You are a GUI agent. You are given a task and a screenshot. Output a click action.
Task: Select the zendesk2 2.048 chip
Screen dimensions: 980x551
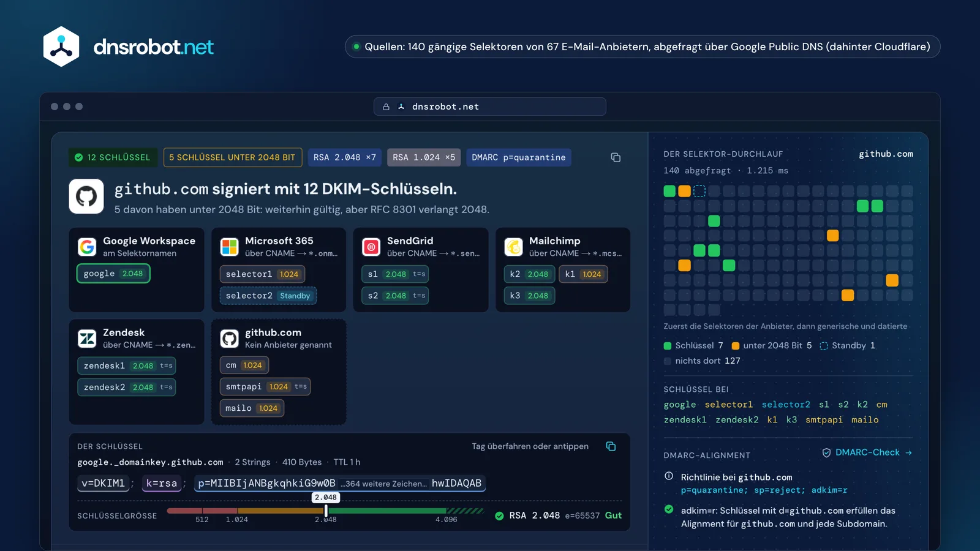pyautogui.click(x=127, y=388)
